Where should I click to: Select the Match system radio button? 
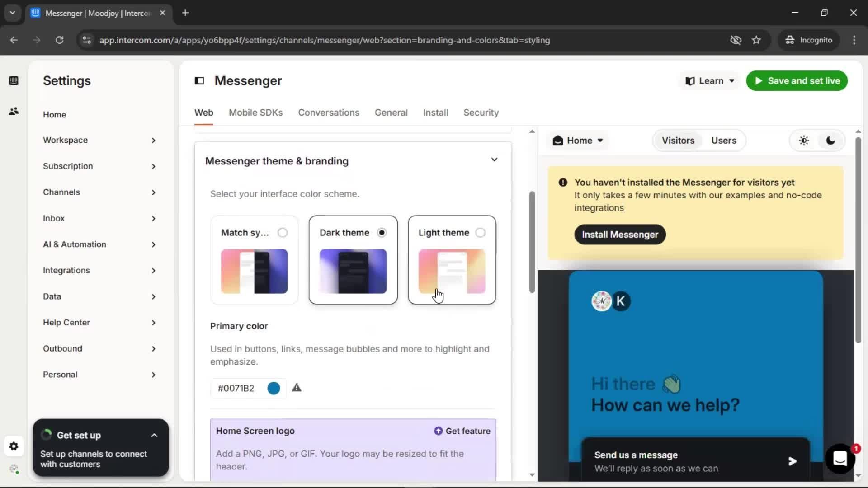click(x=283, y=233)
